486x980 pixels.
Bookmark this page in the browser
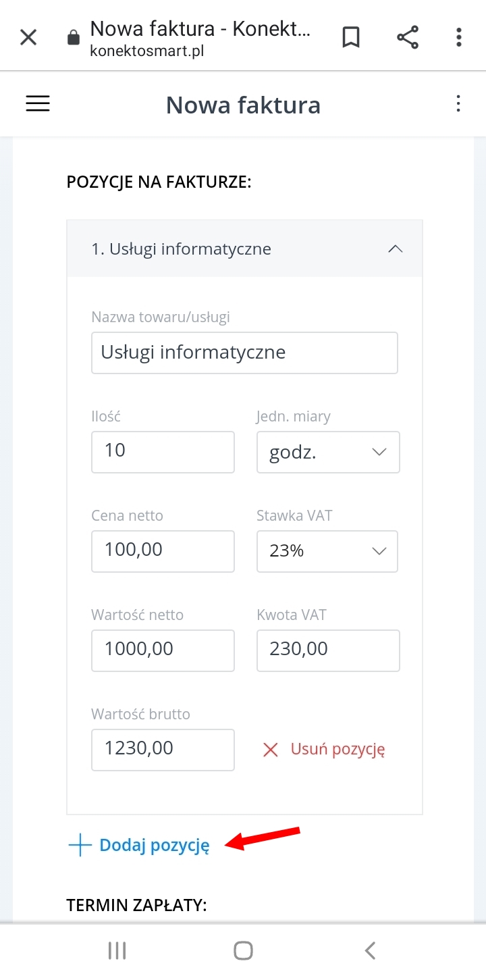351,36
